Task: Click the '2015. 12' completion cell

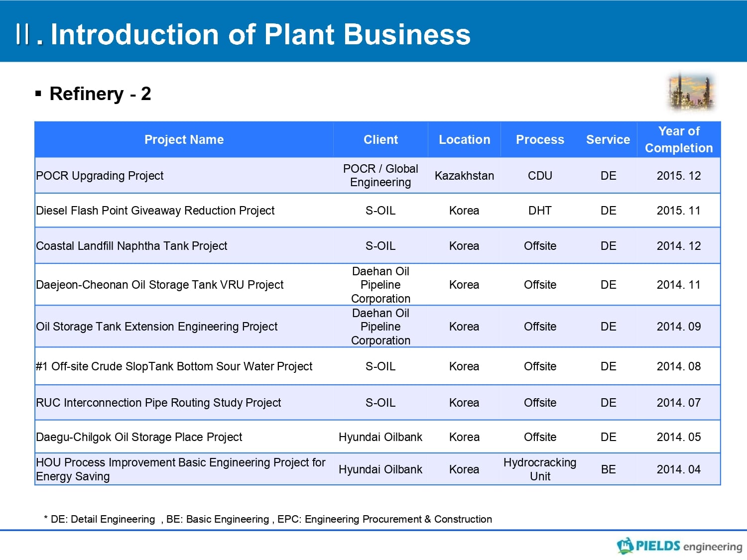Action: click(678, 176)
